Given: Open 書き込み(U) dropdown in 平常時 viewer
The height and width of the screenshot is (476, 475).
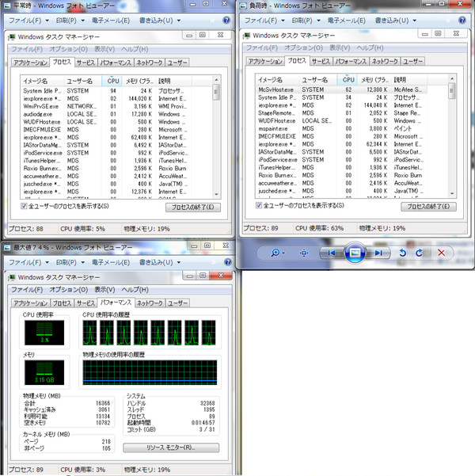Looking at the screenshot, I should click(160, 21).
